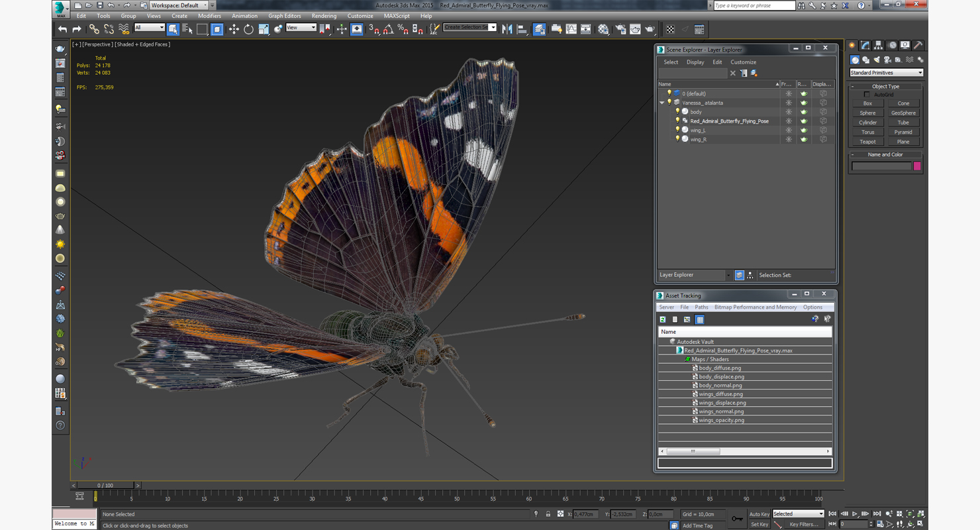
Task: Collapse the Name and Color rollout
Action: [885, 154]
